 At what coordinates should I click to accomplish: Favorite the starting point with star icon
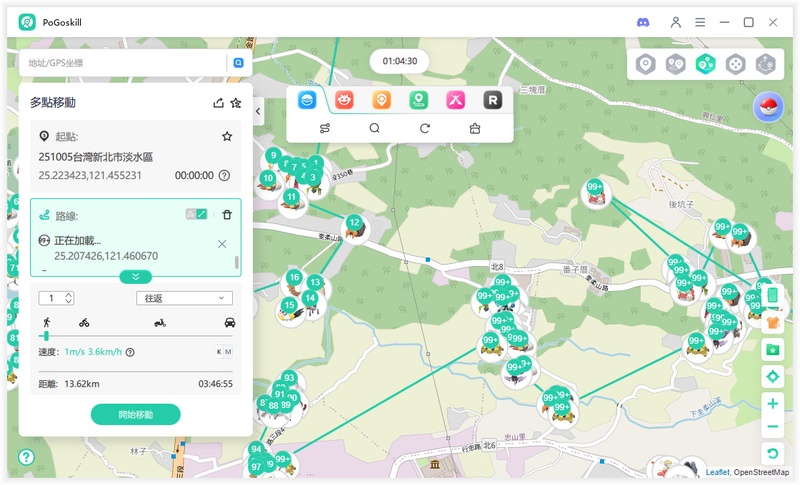pos(227,136)
